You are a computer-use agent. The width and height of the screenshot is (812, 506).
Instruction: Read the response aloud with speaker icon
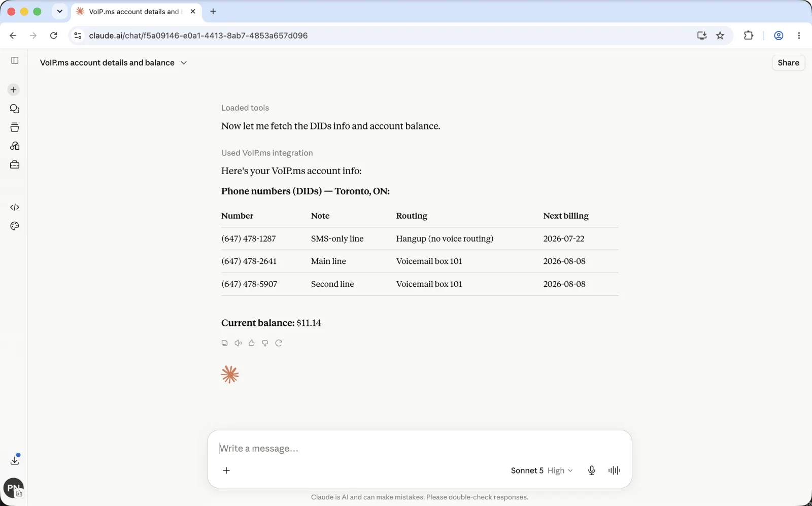[238, 343]
